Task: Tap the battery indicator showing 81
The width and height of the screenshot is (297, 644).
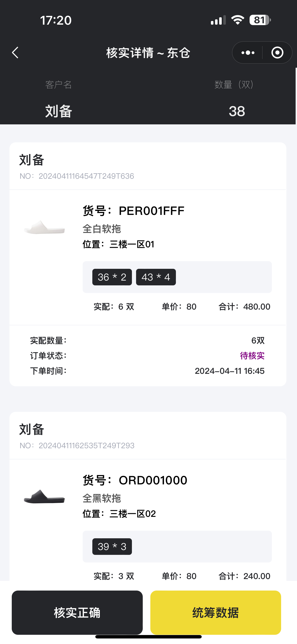Action: [260, 20]
